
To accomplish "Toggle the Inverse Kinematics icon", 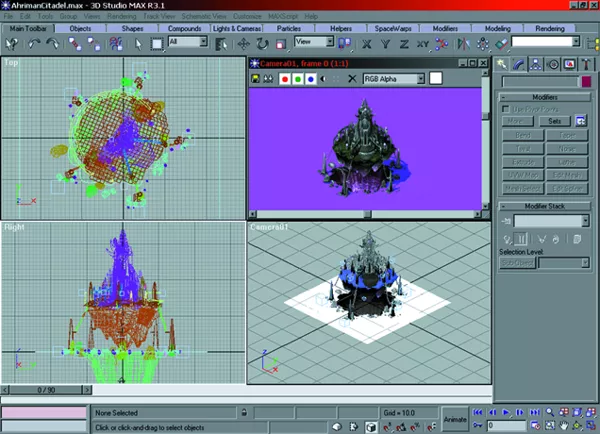I will tap(442, 44).
